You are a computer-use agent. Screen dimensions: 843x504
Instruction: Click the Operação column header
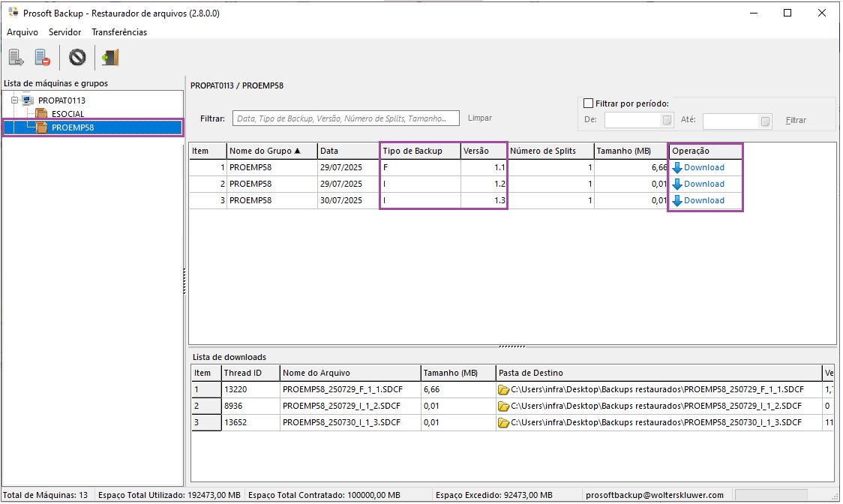(x=705, y=151)
